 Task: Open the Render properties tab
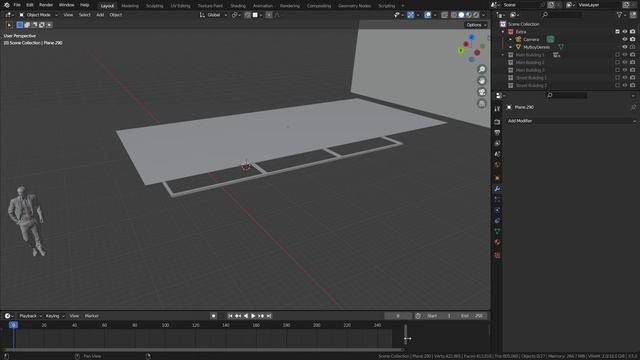pos(497,122)
